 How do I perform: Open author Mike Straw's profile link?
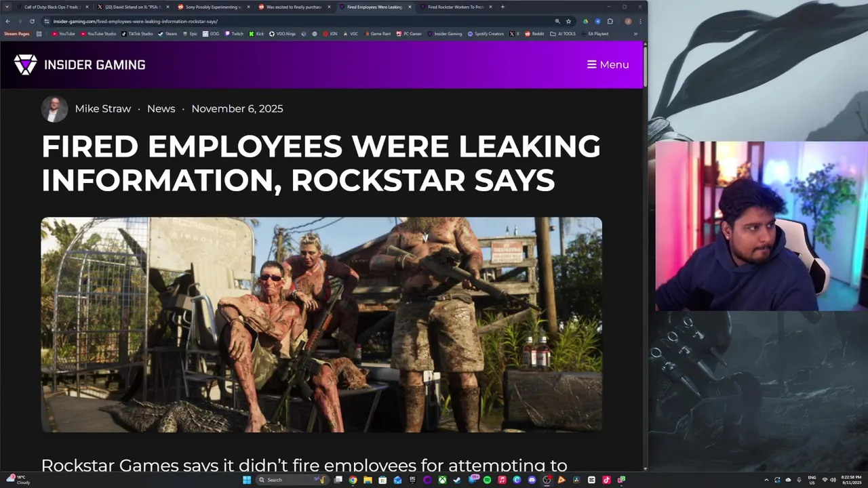[x=102, y=108]
